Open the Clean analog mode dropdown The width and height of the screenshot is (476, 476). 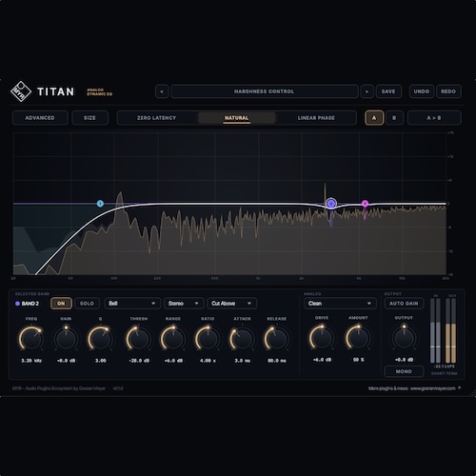[x=340, y=304]
